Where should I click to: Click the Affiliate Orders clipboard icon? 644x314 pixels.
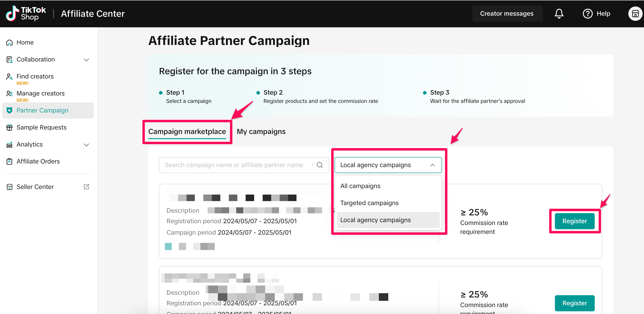(9, 161)
